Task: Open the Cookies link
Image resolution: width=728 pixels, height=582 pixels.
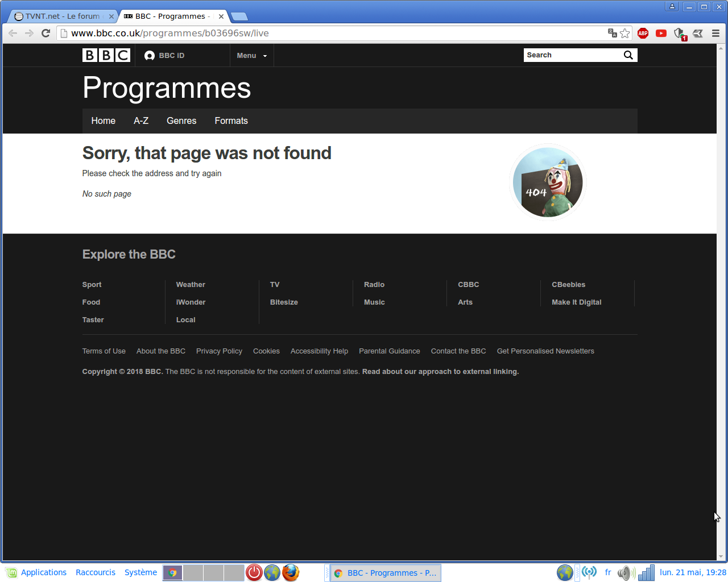Action: (x=266, y=351)
